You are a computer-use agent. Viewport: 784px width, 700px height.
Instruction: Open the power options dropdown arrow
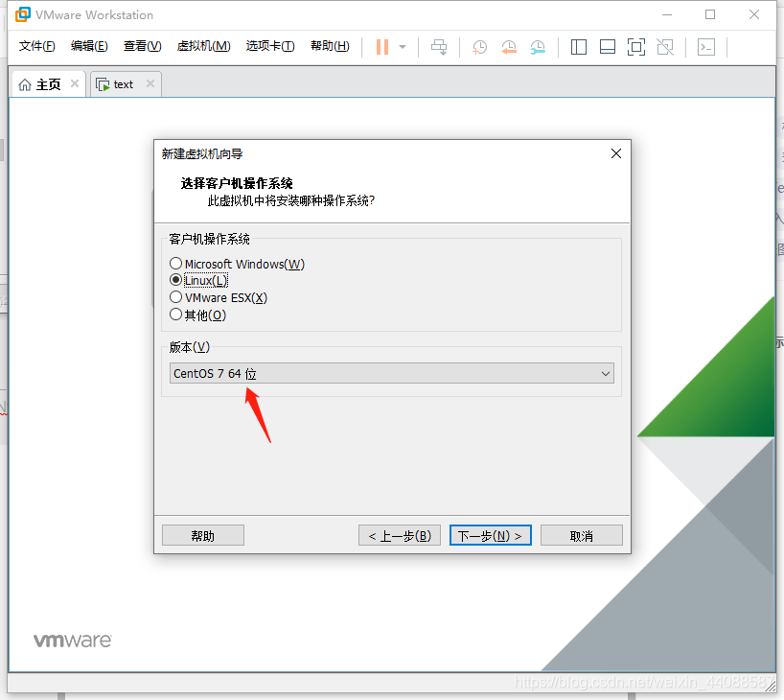(x=403, y=47)
